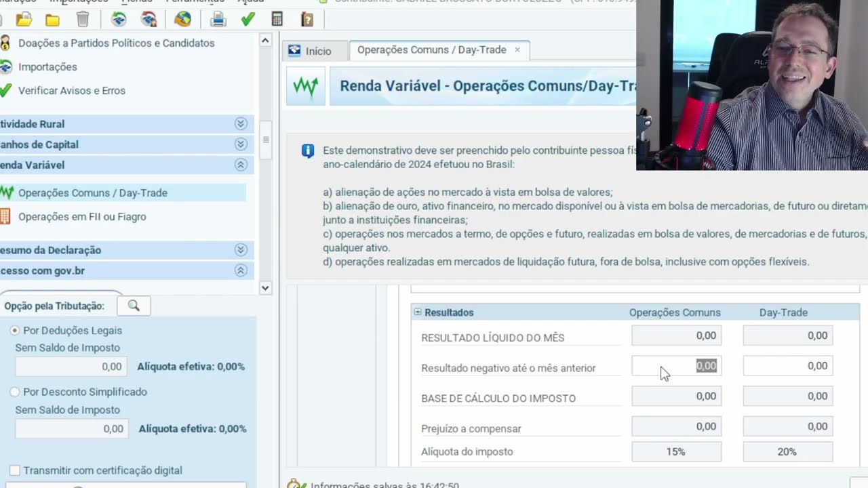868x488 pixels.
Task: Click the Day-Trade column header in Resultados
Action: point(783,312)
